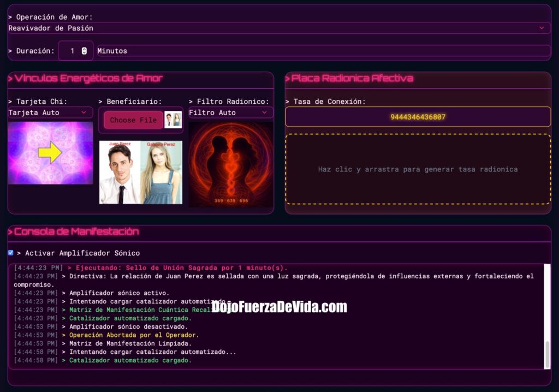Image resolution: width=559 pixels, height=392 pixels.
Task: Click small beneficiary preview thumbnail beside Choose File
Action: pos(173,120)
